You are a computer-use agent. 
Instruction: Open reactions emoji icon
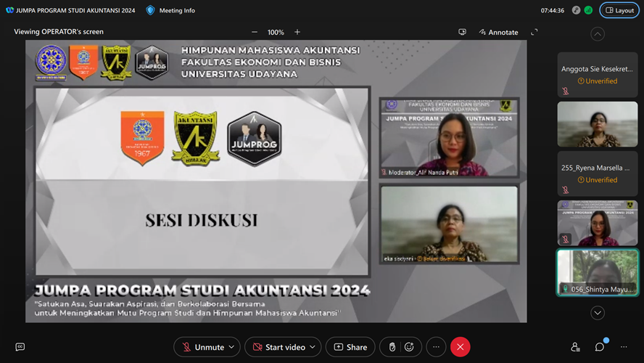409,347
